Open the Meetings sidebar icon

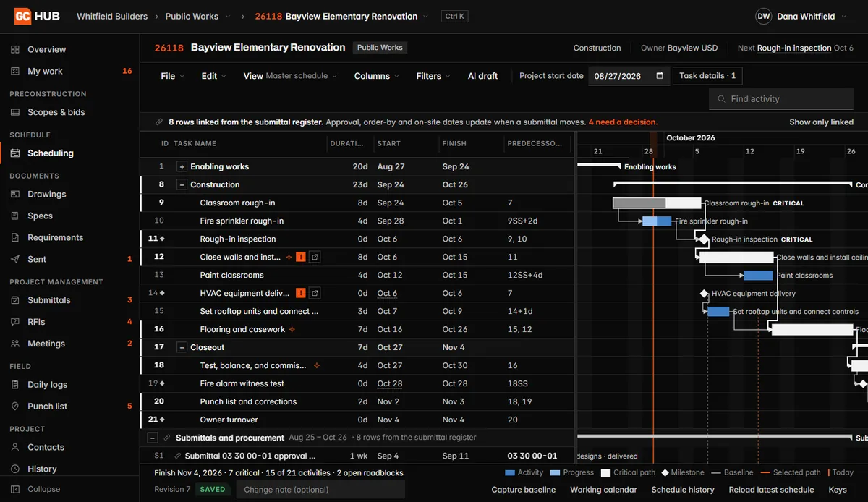point(15,344)
